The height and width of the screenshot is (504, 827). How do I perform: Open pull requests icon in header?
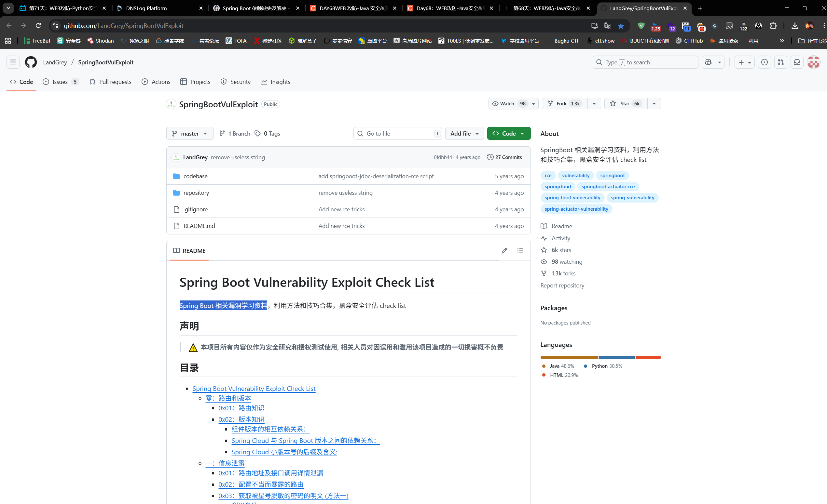[x=781, y=62]
